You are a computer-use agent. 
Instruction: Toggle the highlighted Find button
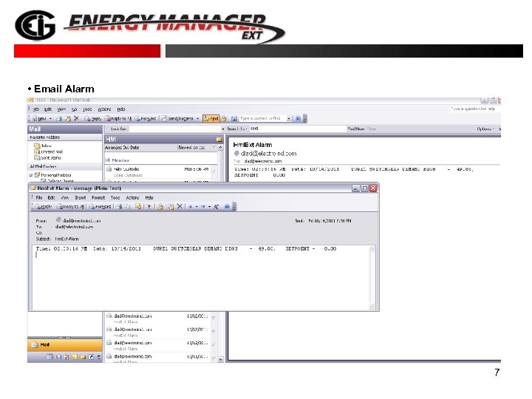[x=211, y=118]
